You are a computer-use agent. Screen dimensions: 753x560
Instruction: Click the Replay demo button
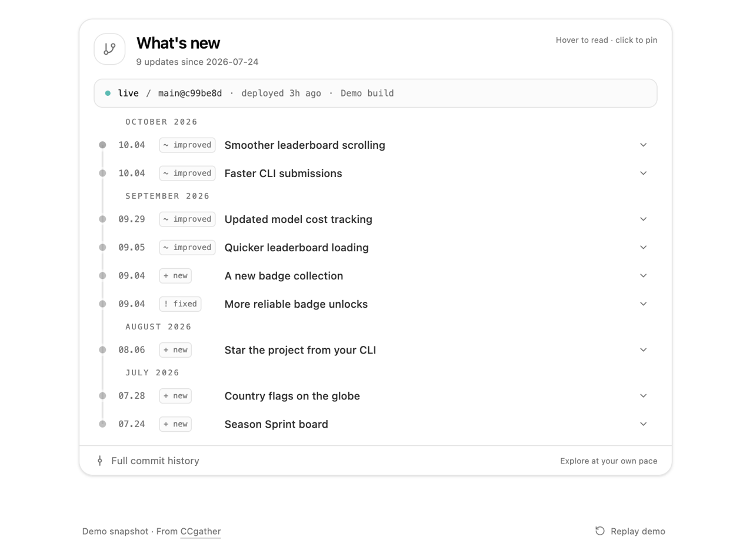coord(630,531)
